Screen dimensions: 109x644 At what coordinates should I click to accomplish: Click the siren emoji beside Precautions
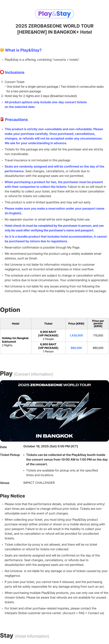click(2, 119)
